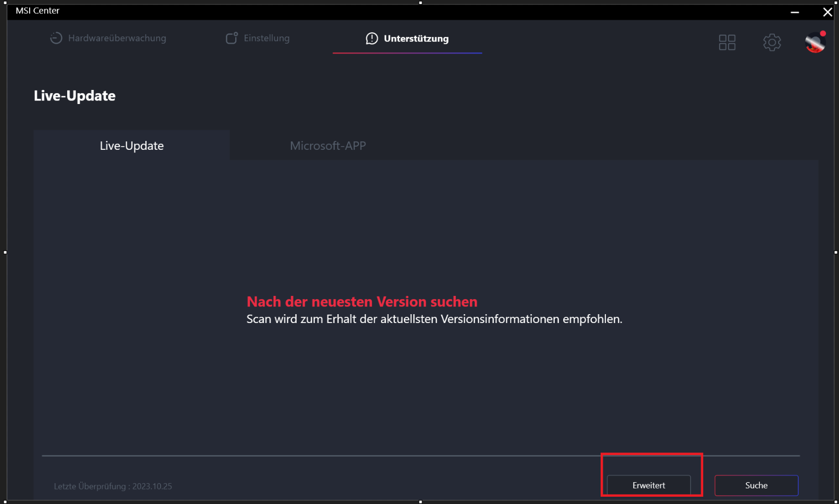
Task: Select the Live-Update sub-tab
Action: tap(132, 146)
